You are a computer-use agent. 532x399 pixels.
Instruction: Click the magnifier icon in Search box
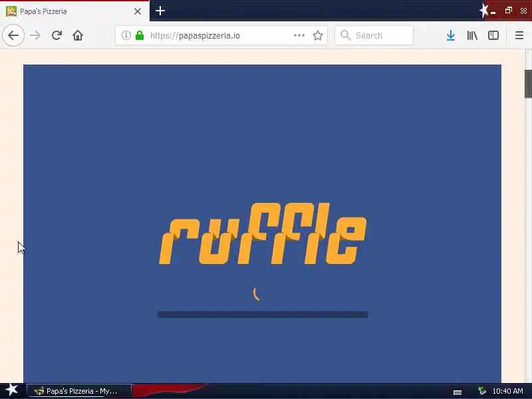pos(345,35)
